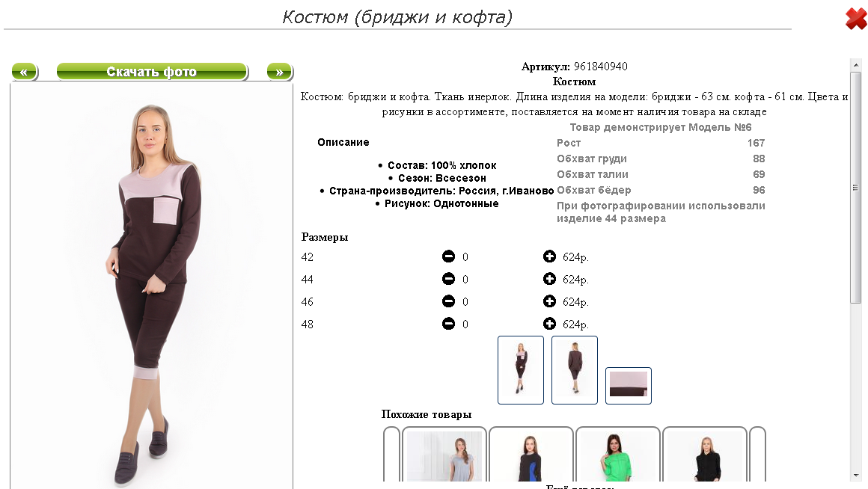The height and width of the screenshot is (489, 868).
Task: Click the Скачать фото button
Action: point(152,71)
